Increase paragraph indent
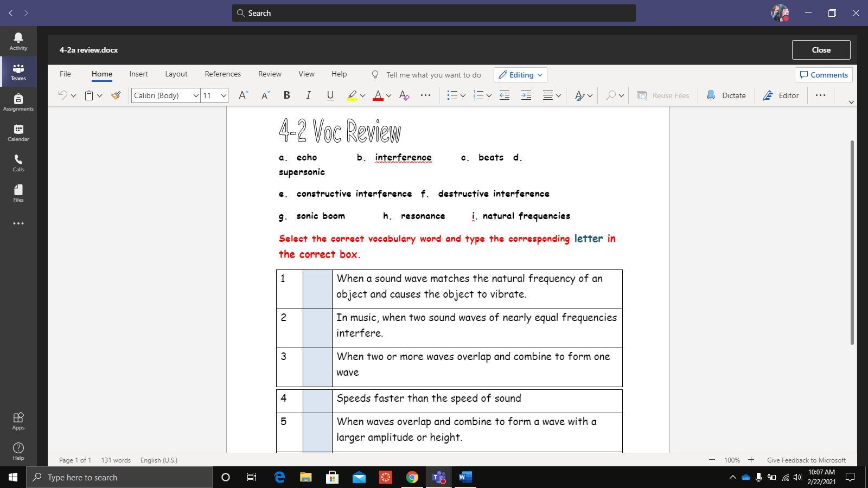Viewport: 868px width, 488px height. [x=526, y=95]
